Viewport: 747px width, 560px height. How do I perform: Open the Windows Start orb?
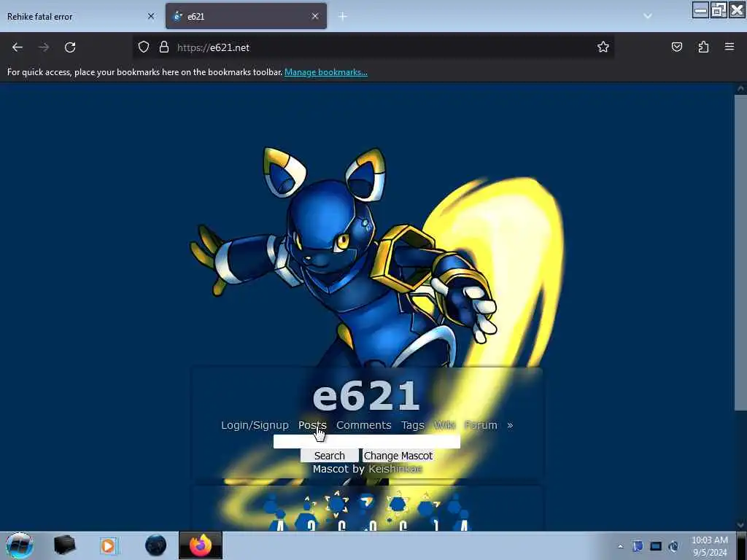coord(20,545)
